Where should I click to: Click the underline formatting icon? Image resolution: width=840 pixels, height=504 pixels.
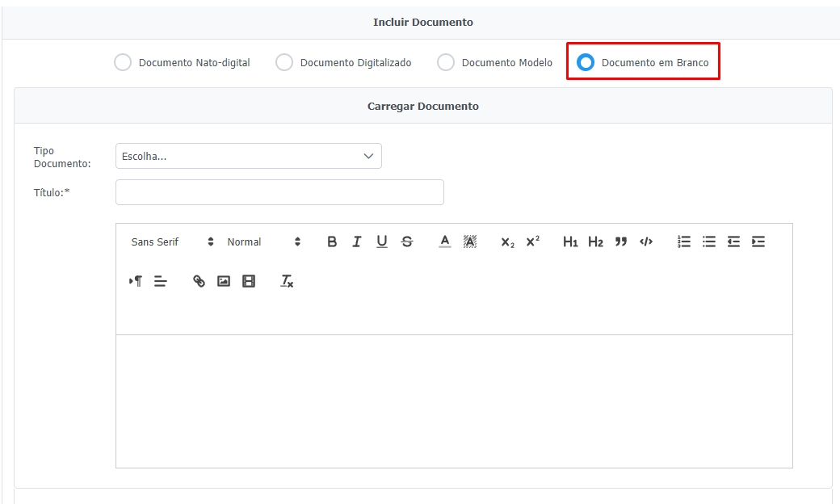point(382,241)
